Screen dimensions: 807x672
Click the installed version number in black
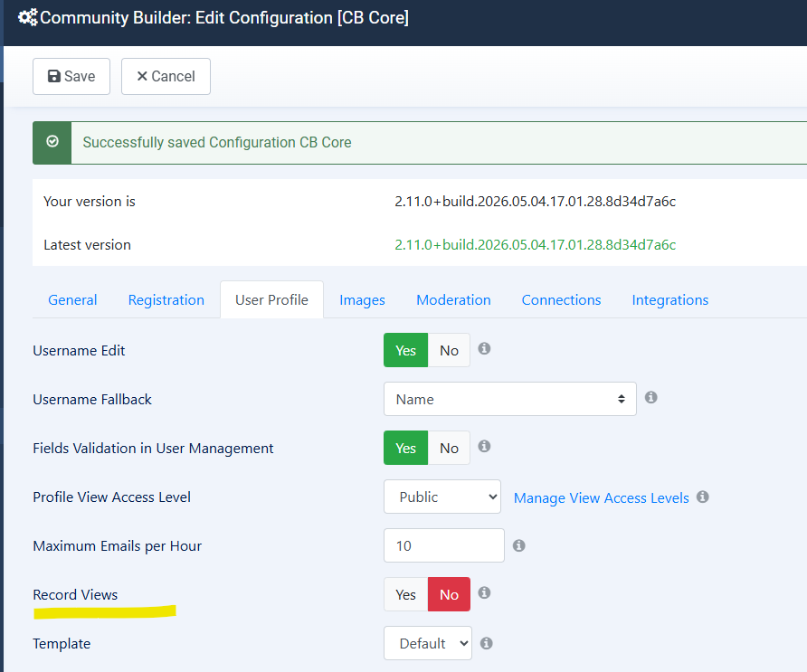(x=536, y=201)
